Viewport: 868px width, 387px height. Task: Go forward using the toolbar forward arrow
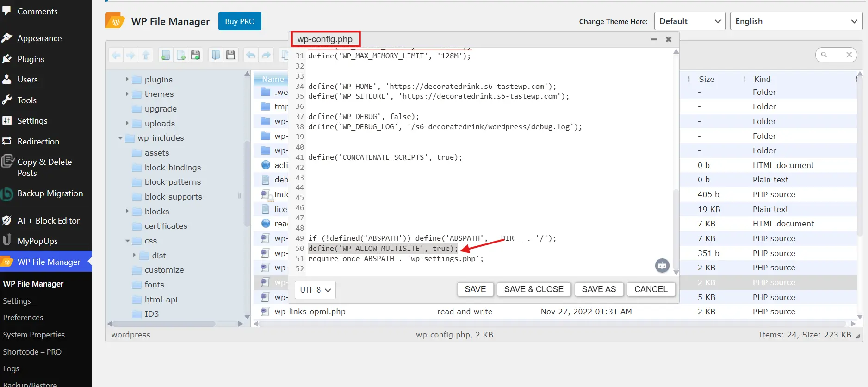coord(131,56)
